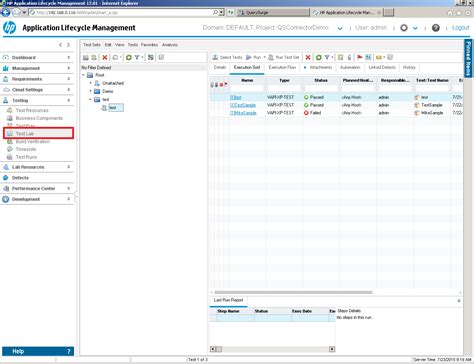
Task: Switch to the History tab
Action: pyautogui.click(x=409, y=67)
